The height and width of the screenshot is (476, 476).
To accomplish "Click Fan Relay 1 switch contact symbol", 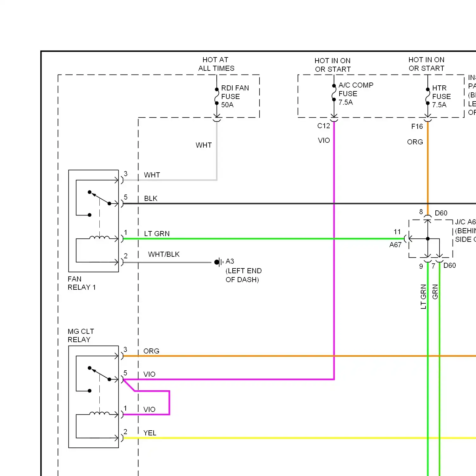I will pos(99,203).
